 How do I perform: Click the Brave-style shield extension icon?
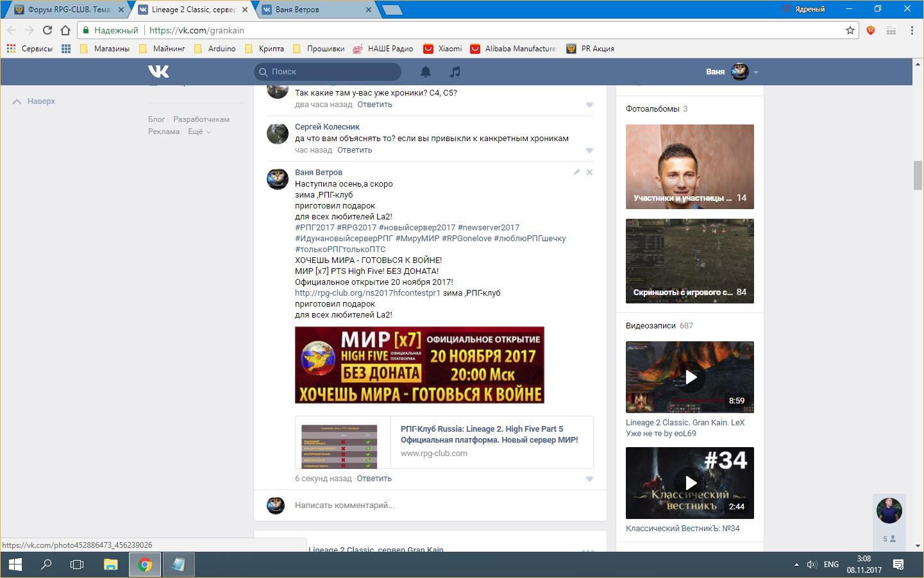(871, 30)
